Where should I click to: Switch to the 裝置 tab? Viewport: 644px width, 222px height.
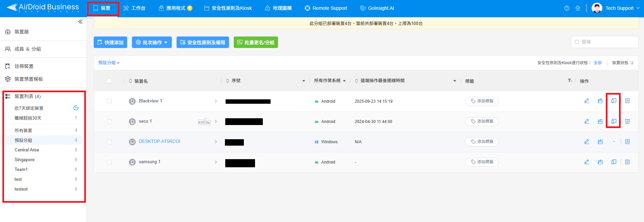(x=102, y=8)
